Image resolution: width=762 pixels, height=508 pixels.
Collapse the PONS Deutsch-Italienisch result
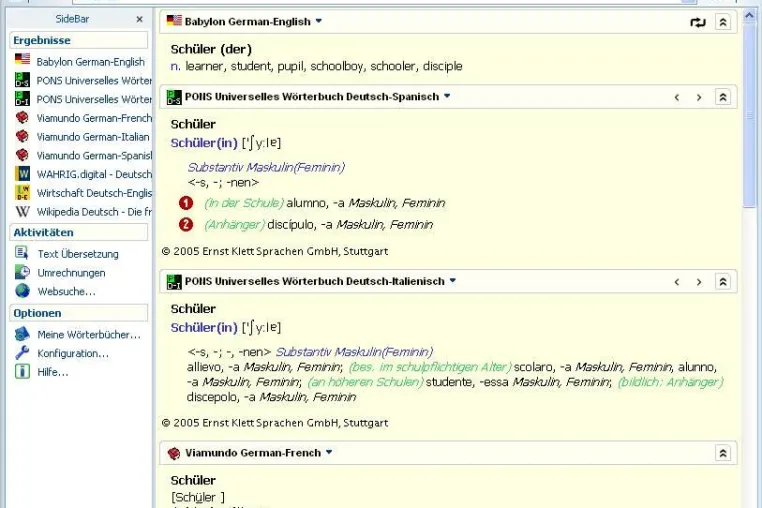pos(723,281)
